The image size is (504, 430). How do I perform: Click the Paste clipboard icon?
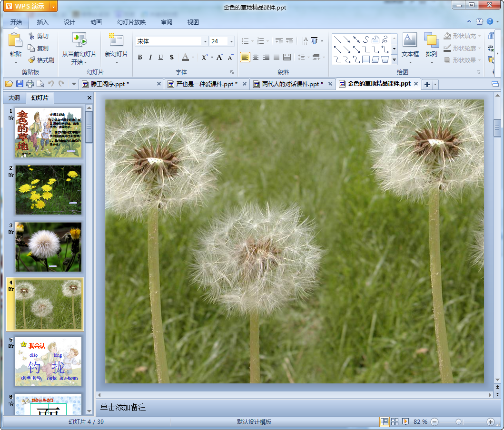(15, 40)
